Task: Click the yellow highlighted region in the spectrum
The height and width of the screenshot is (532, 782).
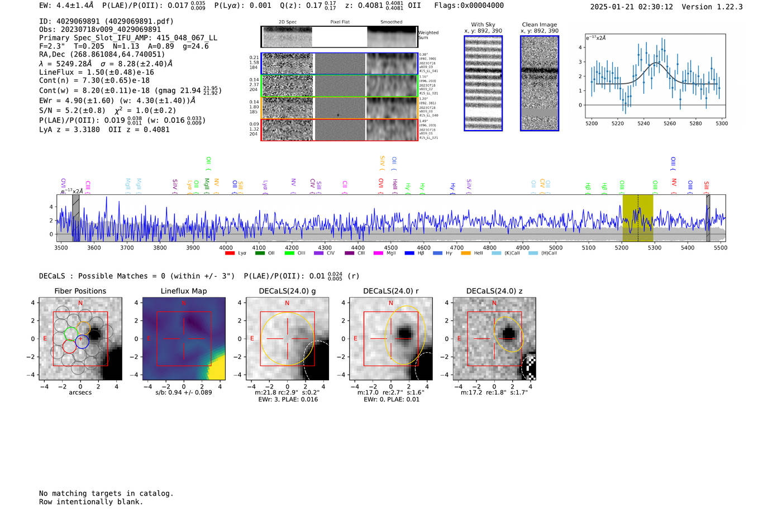Action: point(638,218)
